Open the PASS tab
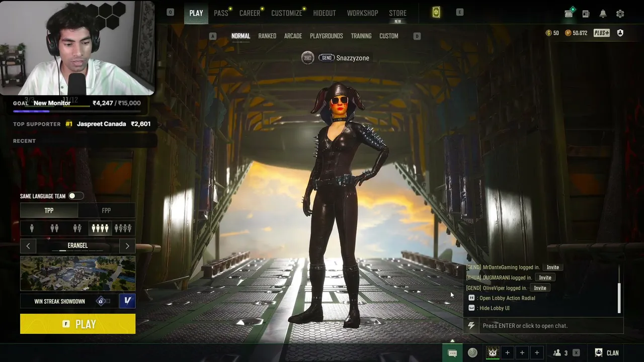644x362 pixels. point(221,13)
